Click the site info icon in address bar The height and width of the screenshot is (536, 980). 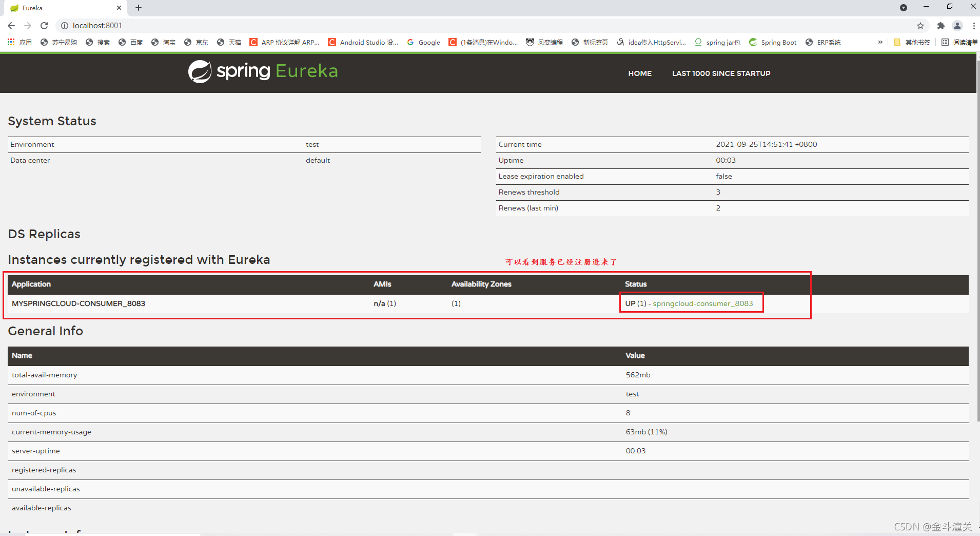(x=65, y=26)
